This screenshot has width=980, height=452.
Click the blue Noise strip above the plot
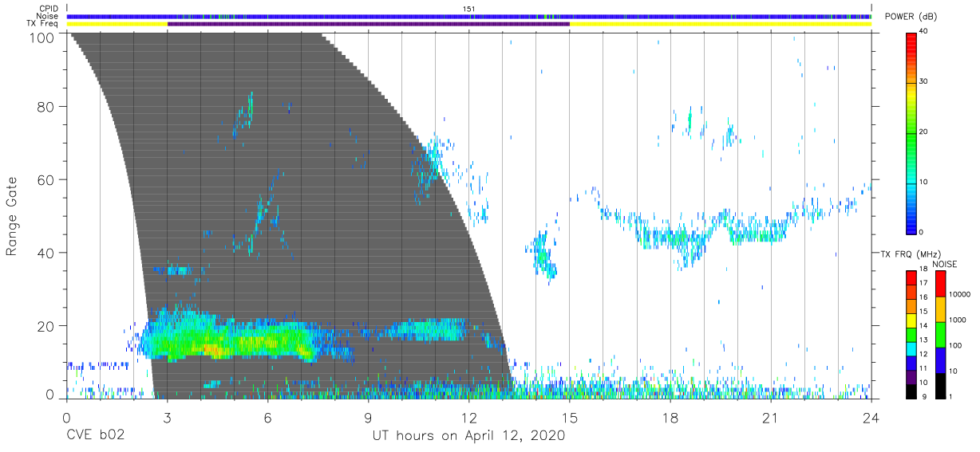tap(468, 16)
